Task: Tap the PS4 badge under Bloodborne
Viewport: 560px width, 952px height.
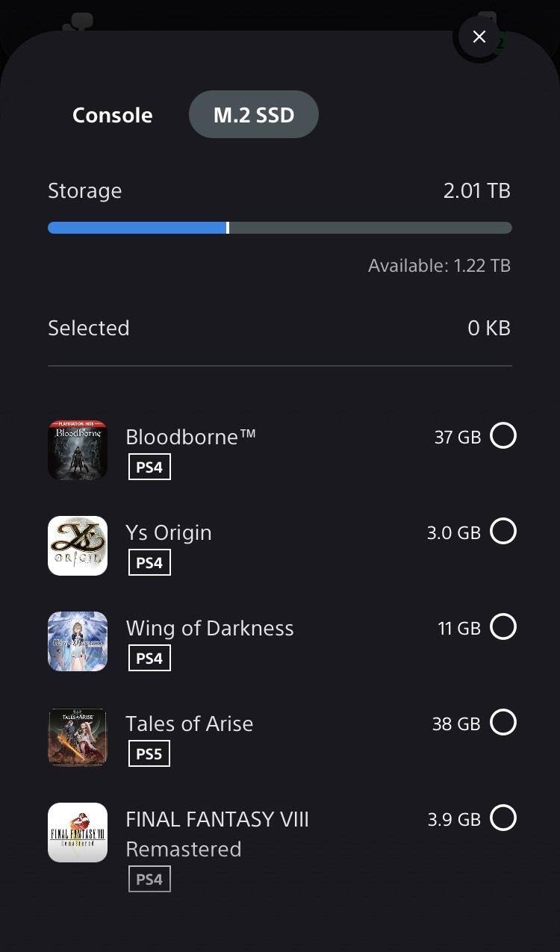Action: [x=149, y=467]
